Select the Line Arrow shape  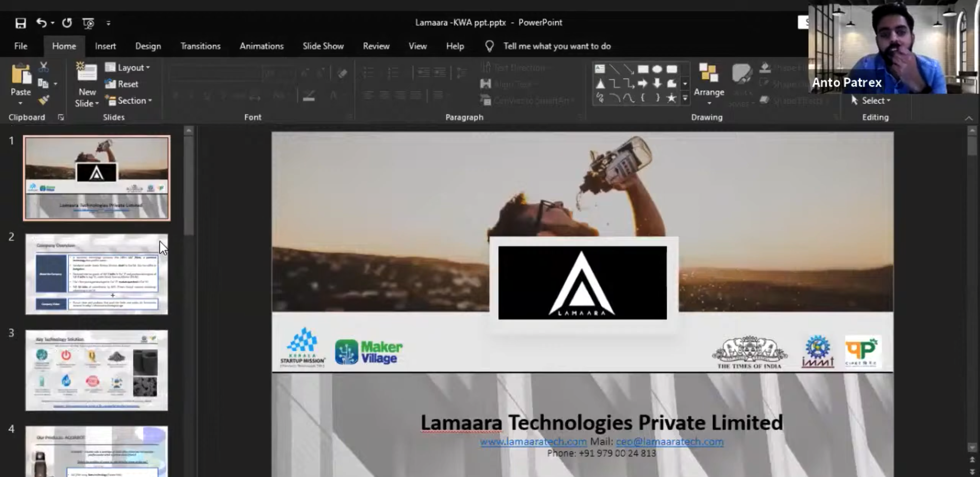point(628,69)
